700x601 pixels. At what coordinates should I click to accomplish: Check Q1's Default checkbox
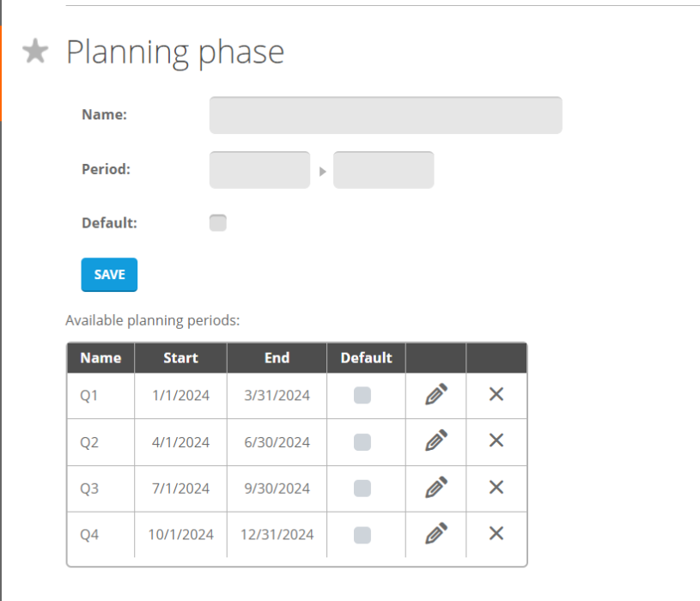[362, 395]
